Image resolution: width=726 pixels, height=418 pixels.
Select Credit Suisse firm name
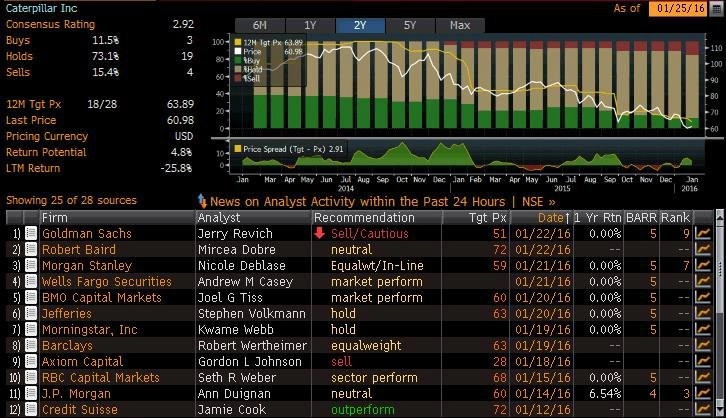coord(80,410)
